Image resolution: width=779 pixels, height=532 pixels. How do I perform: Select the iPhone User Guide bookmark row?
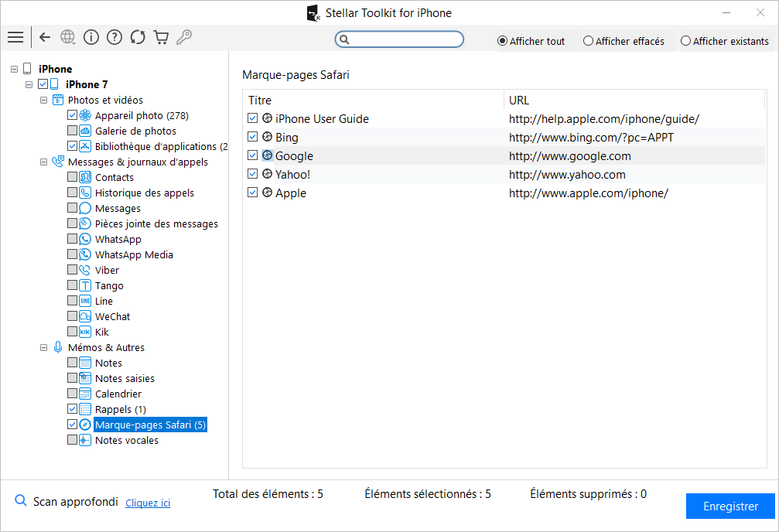click(x=504, y=119)
